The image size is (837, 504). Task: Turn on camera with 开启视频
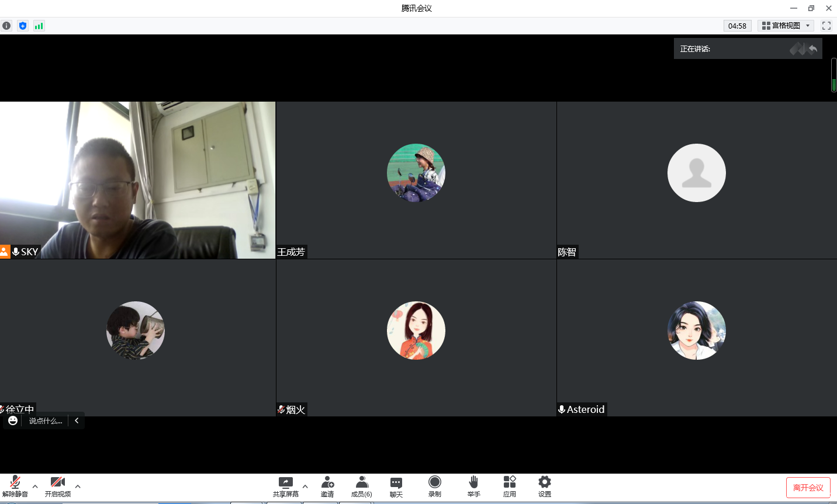pos(58,486)
